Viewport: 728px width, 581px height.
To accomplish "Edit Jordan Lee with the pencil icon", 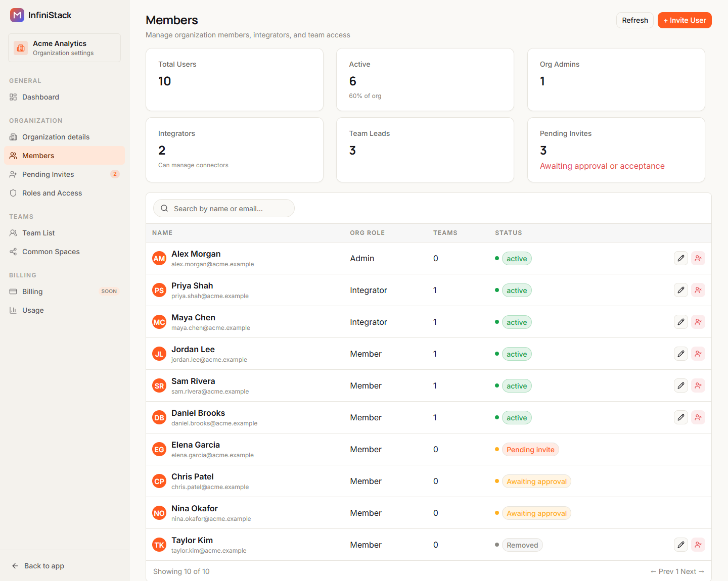I will coord(681,354).
